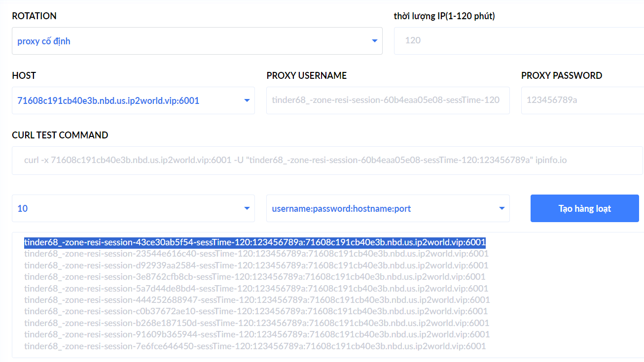Screen dimensions: 644x362
Task: Click the thời lượng IP(1-120 phút) label
Action: tap(444, 16)
